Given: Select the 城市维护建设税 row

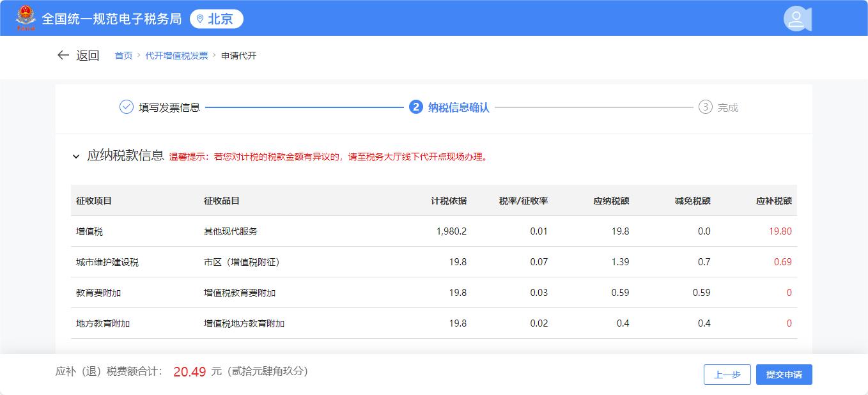Looking at the screenshot, I should [433, 262].
